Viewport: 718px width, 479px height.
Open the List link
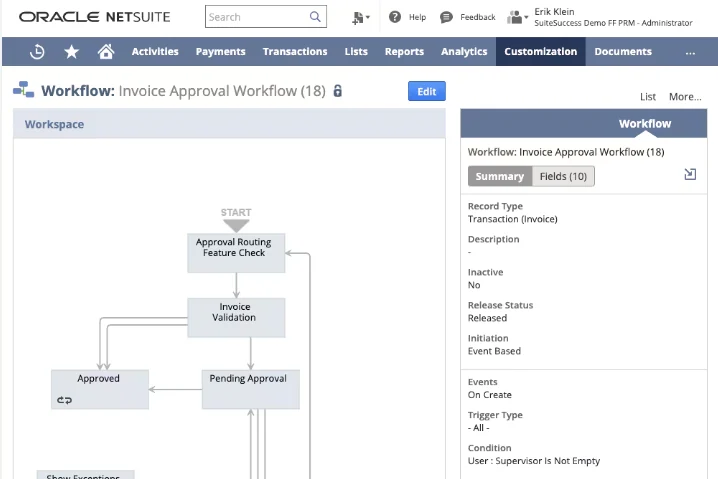[647, 97]
